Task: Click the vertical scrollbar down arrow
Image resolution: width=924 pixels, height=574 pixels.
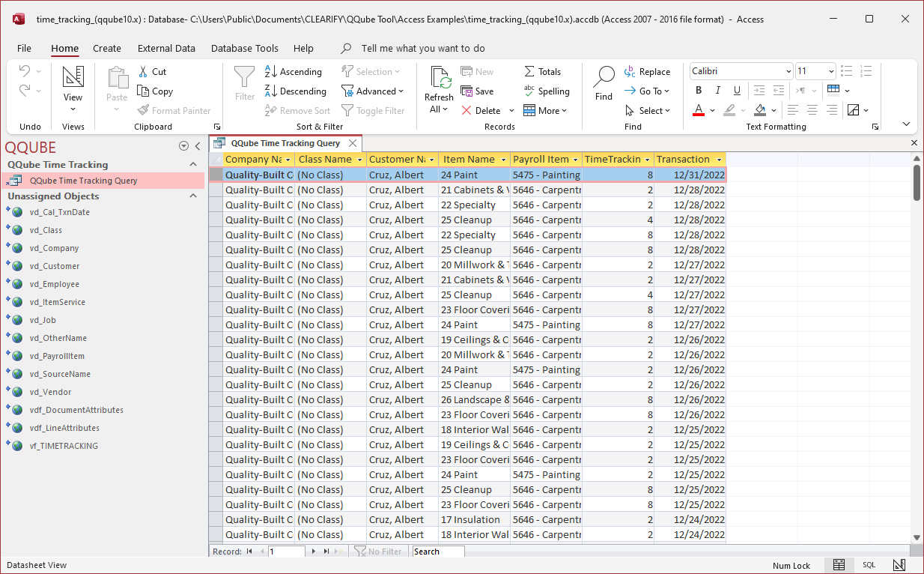Action: pyautogui.click(x=917, y=537)
